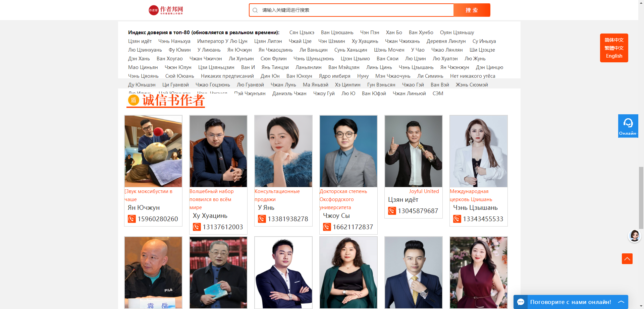This screenshot has height=309, width=644.
Task: Click the chat bubble icon in bottom chat bar
Action: click(521, 302)
